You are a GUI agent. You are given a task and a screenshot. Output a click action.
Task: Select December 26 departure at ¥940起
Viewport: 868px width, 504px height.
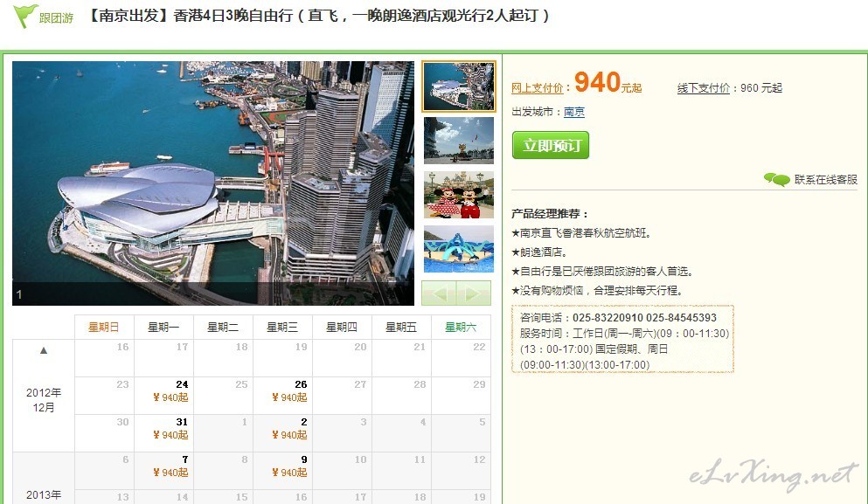[x=283, y=396]
